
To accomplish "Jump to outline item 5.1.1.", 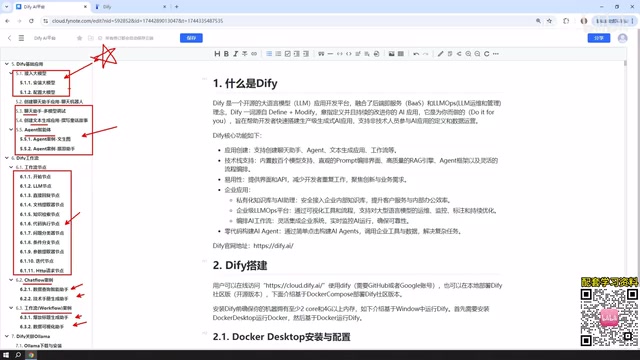I will point(37,83).
